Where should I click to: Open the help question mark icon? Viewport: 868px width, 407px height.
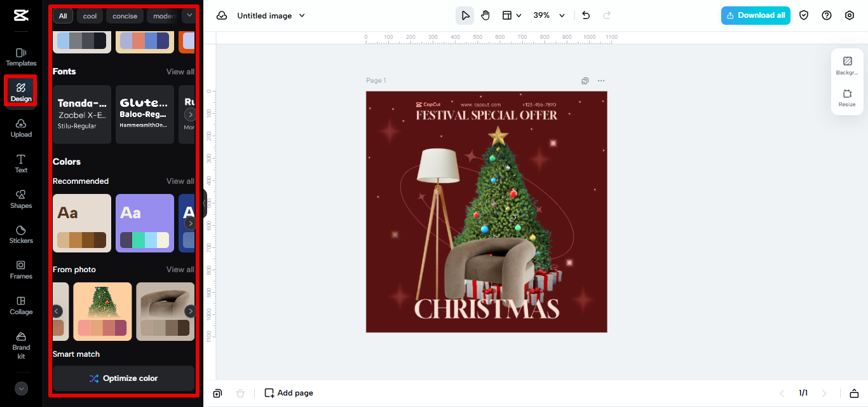(827, 15)
